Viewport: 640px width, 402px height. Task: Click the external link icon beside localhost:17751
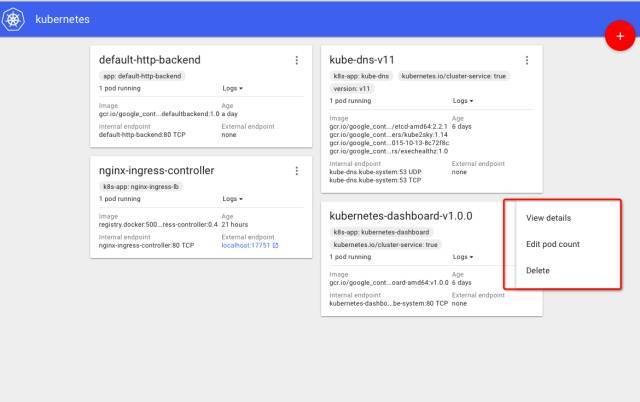276,245
